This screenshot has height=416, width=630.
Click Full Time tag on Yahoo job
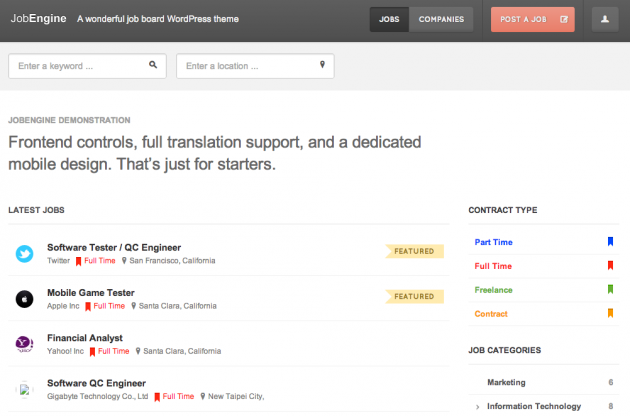[110, 351]
